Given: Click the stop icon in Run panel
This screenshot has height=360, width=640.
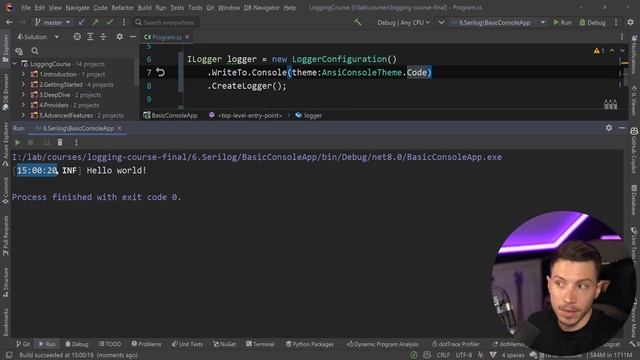Looking at the screenshot, I should click(31, 142).
